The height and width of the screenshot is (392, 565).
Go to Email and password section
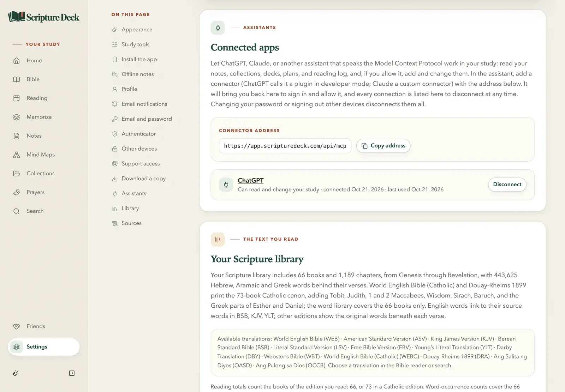[x=147, y=119]
